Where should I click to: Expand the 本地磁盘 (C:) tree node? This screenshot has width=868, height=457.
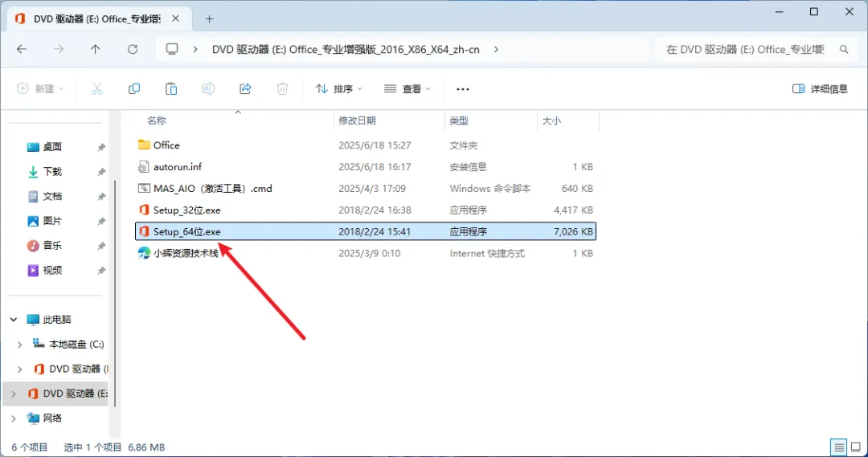(x=19, y=344)
